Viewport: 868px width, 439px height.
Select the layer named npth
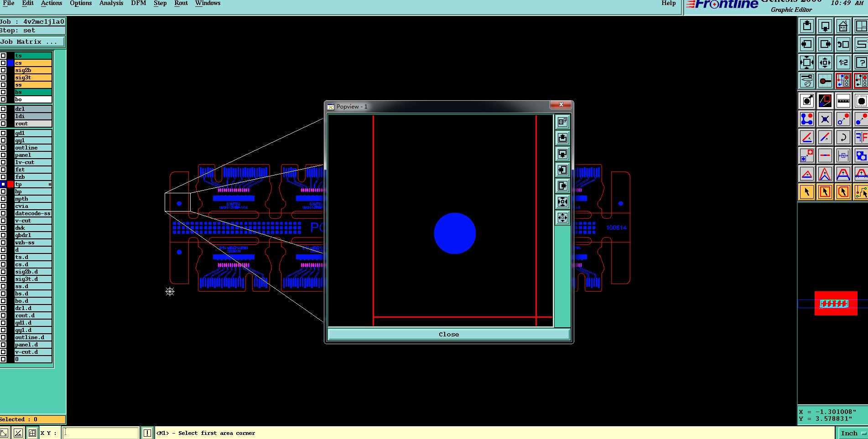33,199
